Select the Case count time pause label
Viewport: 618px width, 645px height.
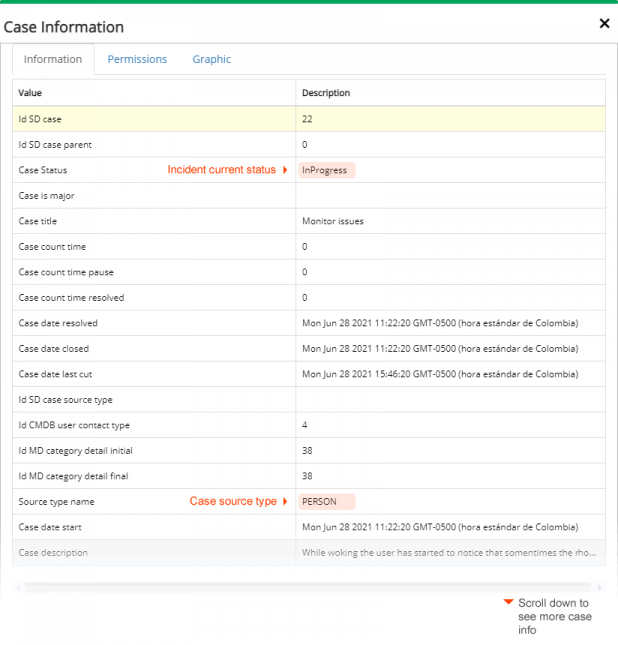click(x=66, y=272)
